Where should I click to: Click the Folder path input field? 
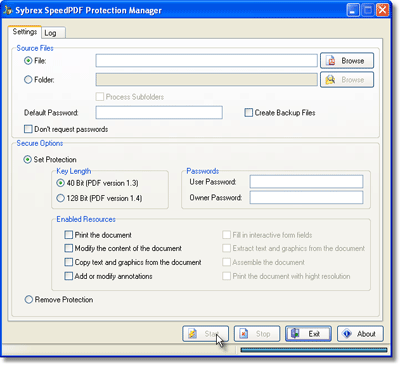[207, 80]
